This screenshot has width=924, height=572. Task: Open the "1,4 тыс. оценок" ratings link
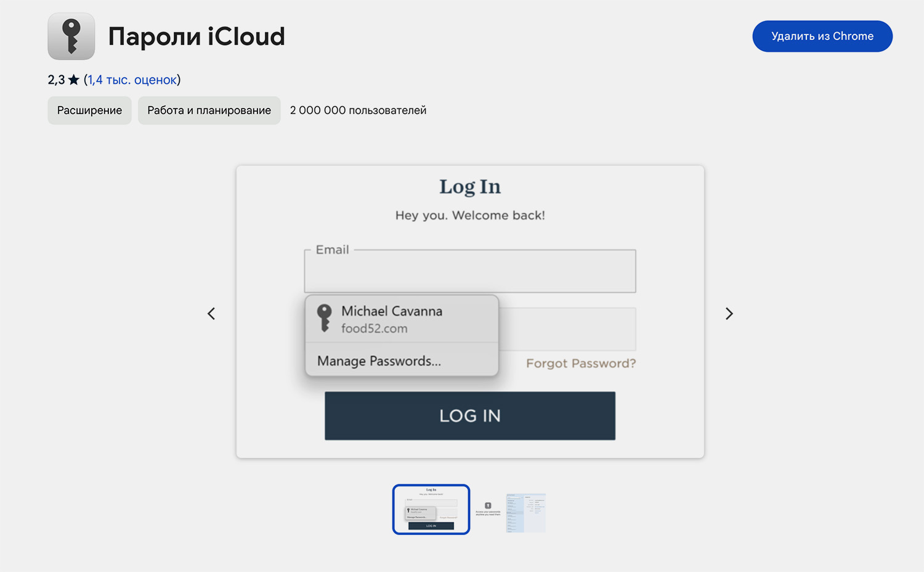click(x=132, y=80)
